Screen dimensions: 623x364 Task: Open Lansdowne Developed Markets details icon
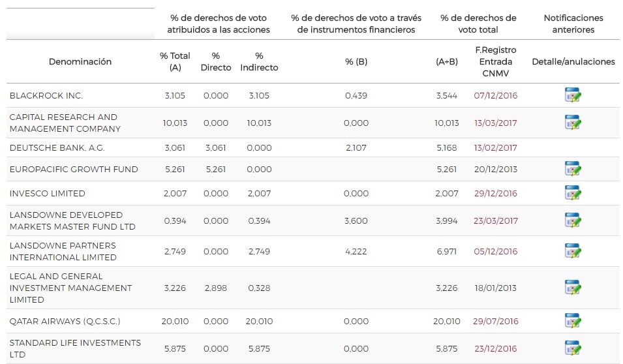[573, 220]
